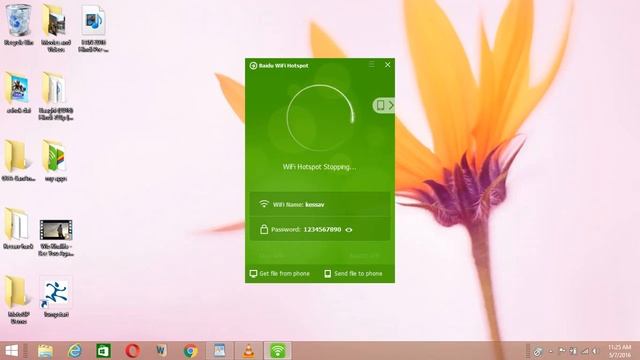Open the network signal tray icon
The image size is (640, 360).
[x=585, y=351]
